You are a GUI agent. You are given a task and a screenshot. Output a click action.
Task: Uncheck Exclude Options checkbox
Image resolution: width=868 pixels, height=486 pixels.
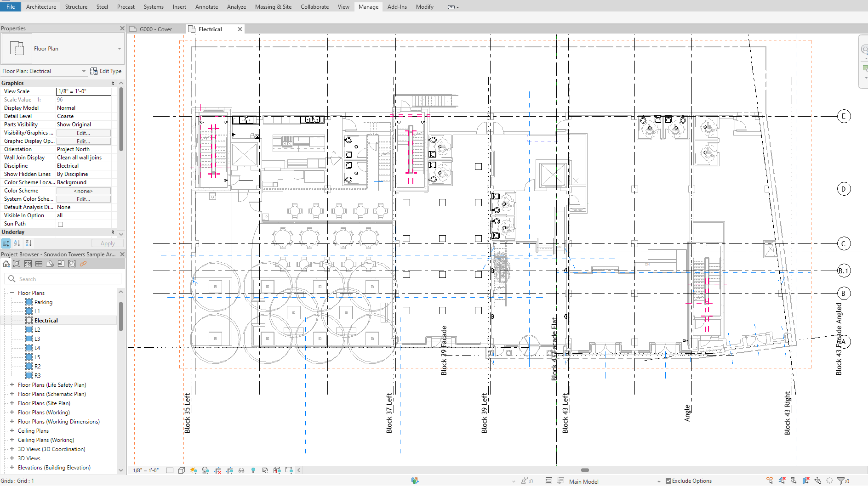pyautogui.click(x=668, y=481)
